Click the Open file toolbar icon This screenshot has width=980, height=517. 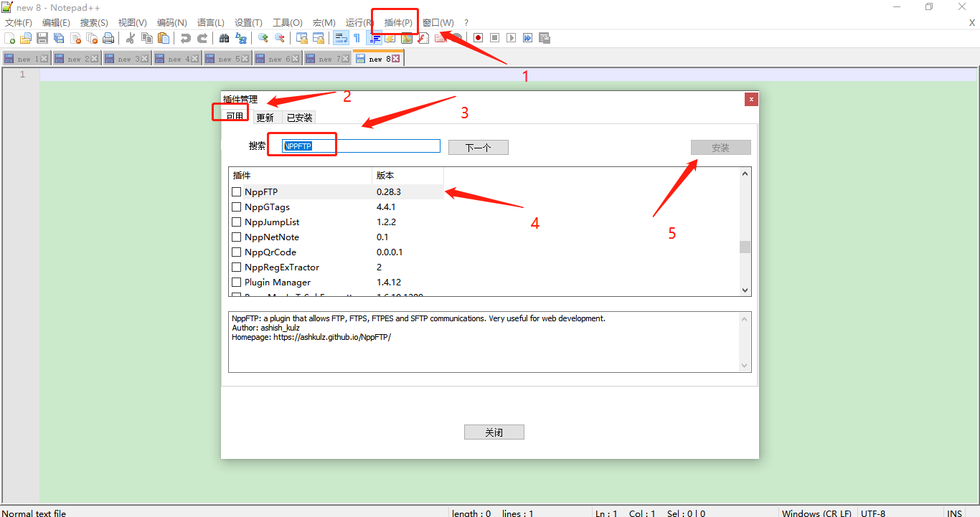point(26,38)
